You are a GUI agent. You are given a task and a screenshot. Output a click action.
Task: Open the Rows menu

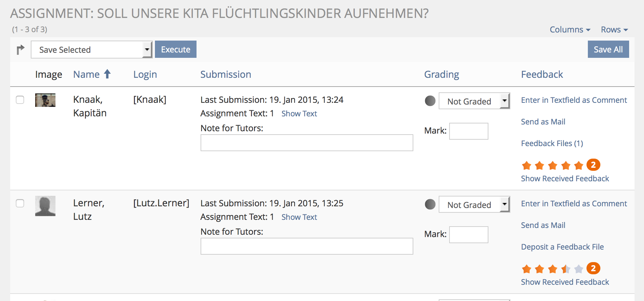(x=614, y=30)
